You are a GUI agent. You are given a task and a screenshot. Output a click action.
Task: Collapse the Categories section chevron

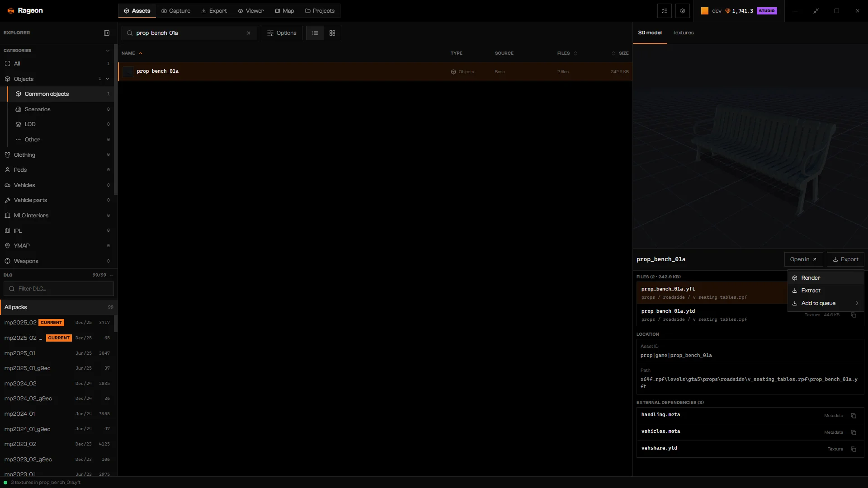tap(108, 51)
